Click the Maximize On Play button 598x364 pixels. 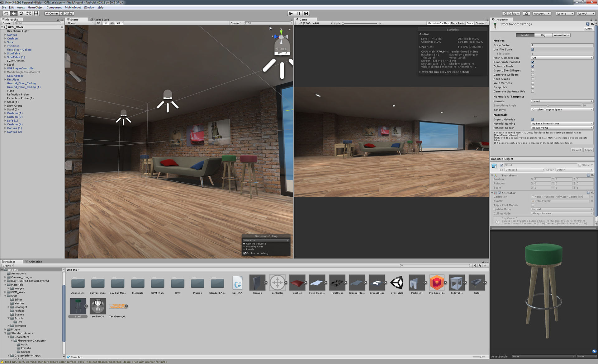pos(438,23)
